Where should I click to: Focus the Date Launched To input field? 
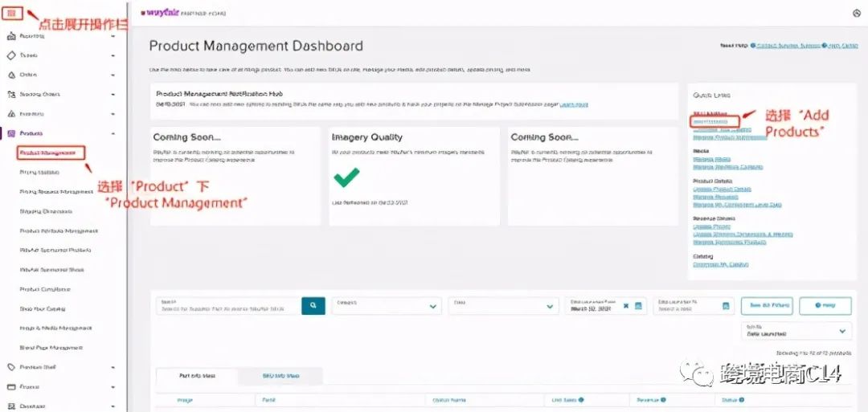point(687,306)
